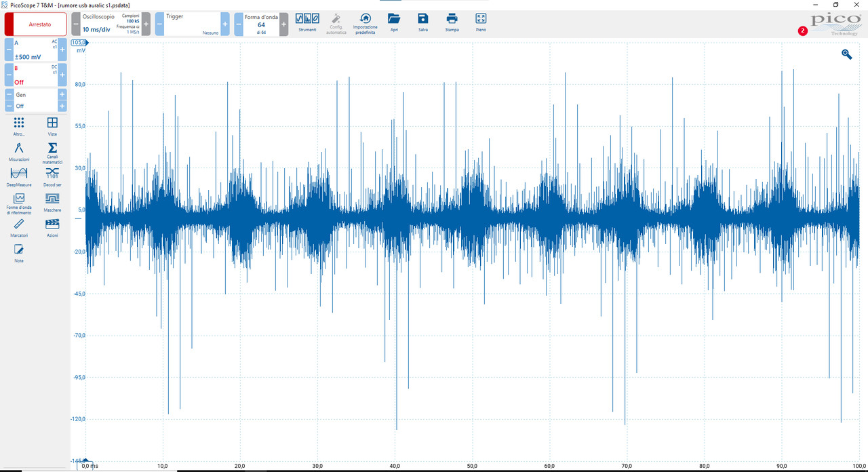Decrease the timebase with Oscilloscopio minus
Image resolution: width=868 pixels, height=472 pixels.
76,24
